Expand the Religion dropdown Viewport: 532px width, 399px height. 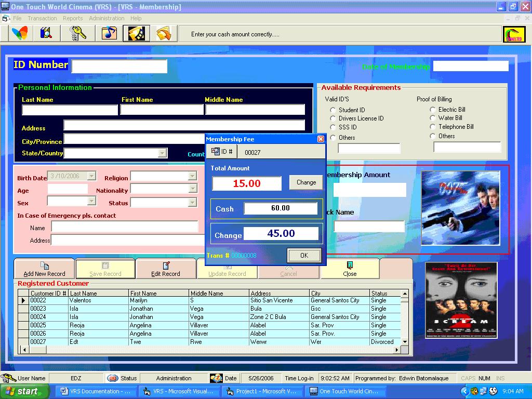[x=192, y=177]
